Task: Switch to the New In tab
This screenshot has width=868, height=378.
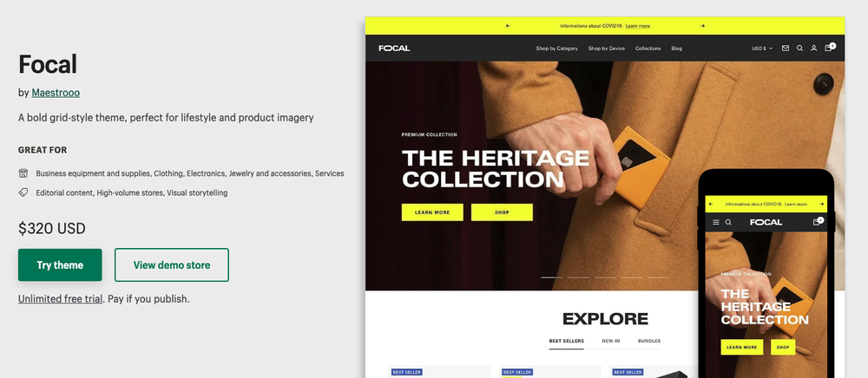Action: click(x=610, y=341)
